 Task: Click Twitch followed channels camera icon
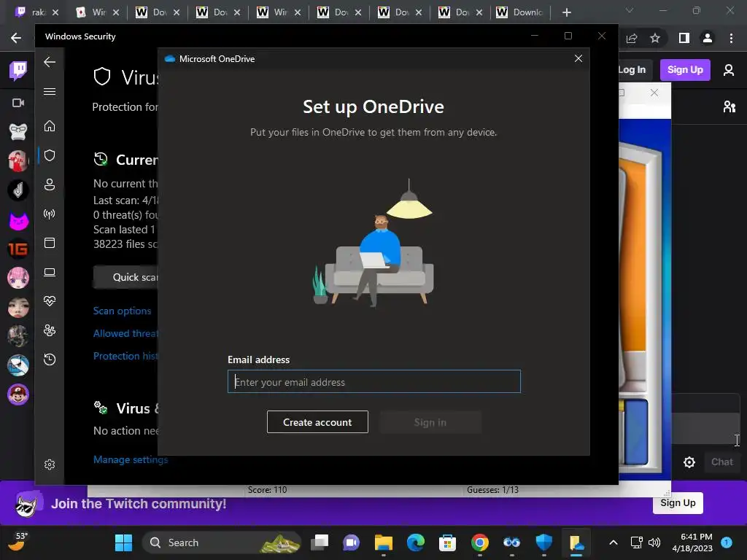coord(18,103)
